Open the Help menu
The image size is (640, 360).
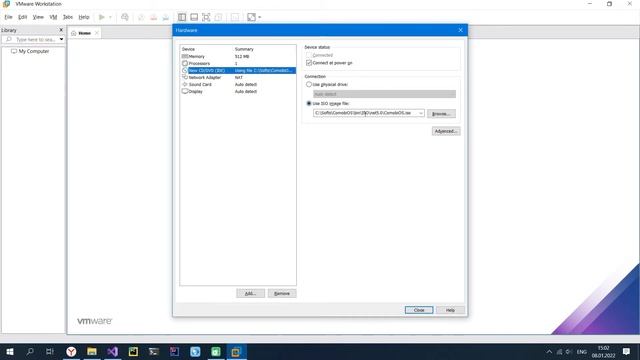coord(84,17)
